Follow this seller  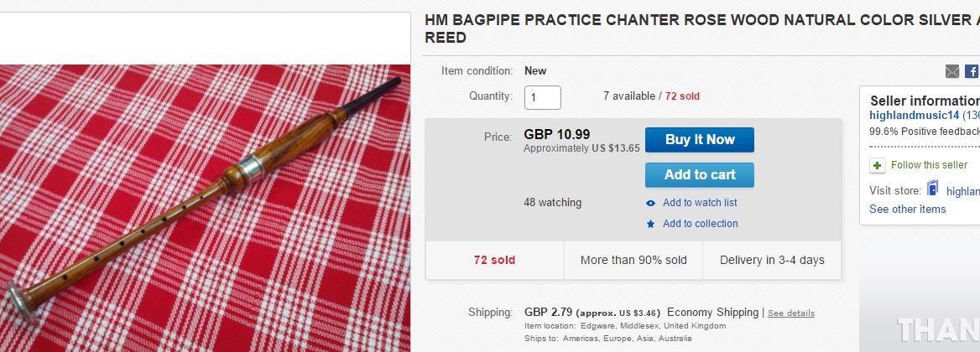click(x=929, y=165)
